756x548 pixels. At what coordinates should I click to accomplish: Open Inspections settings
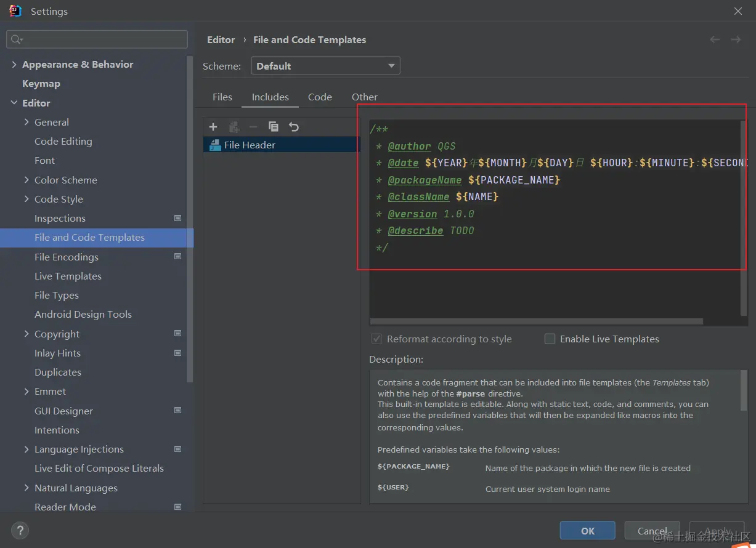click(x=60, y=218)
